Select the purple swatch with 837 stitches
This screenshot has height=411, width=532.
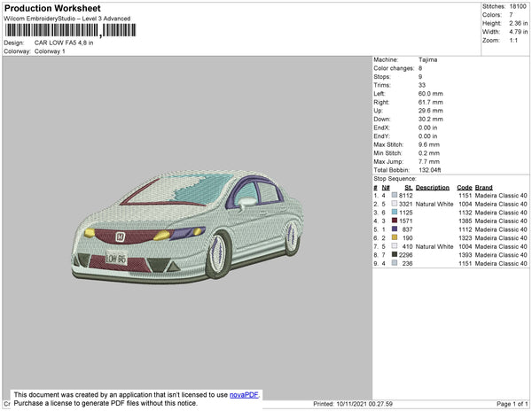395,229
